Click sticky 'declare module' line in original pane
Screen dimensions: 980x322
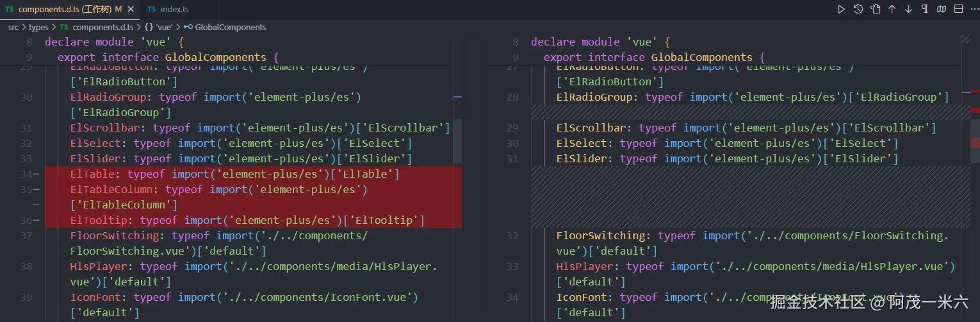tap(115, 42)
